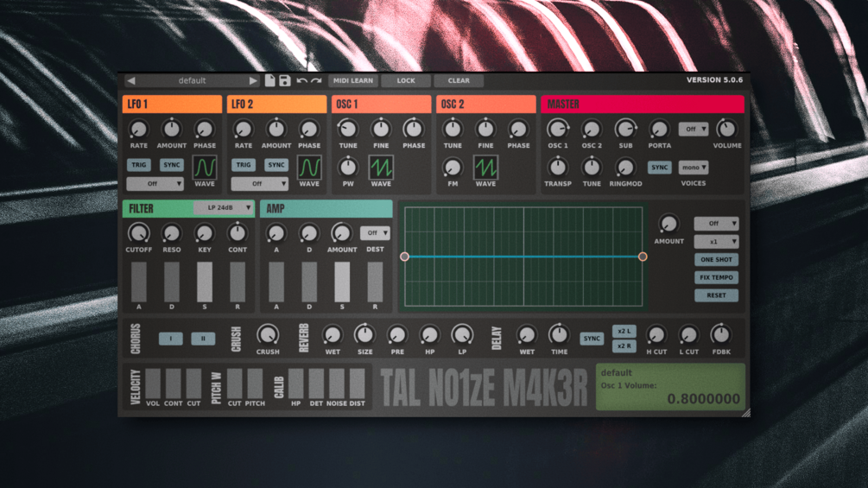Click the pitch wheel CUT slider
Screen dimensions: 868x488
(235, 383)
